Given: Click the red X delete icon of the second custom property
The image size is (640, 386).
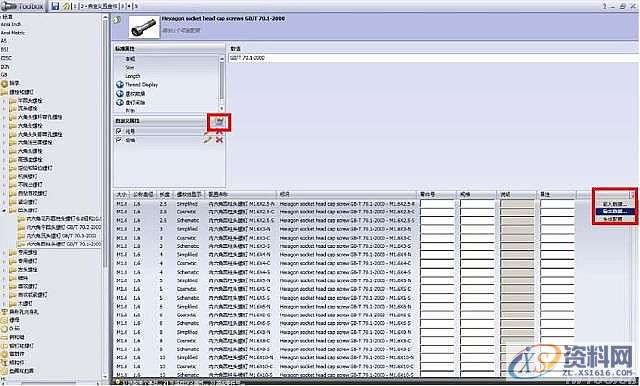Looking at the screenshot, I should tap(219, 140).
